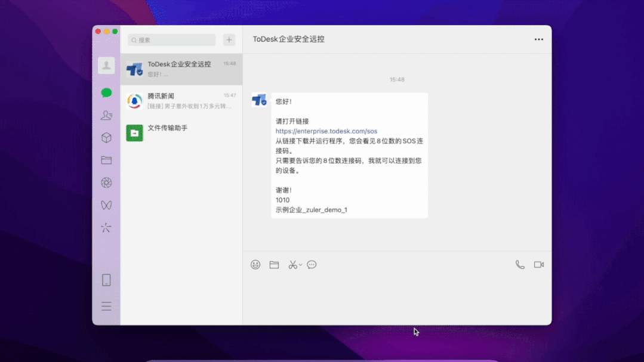Screen dimensions: 644x362
Task: Expand the screenshot options dropdown arrow
Action: 300,265
